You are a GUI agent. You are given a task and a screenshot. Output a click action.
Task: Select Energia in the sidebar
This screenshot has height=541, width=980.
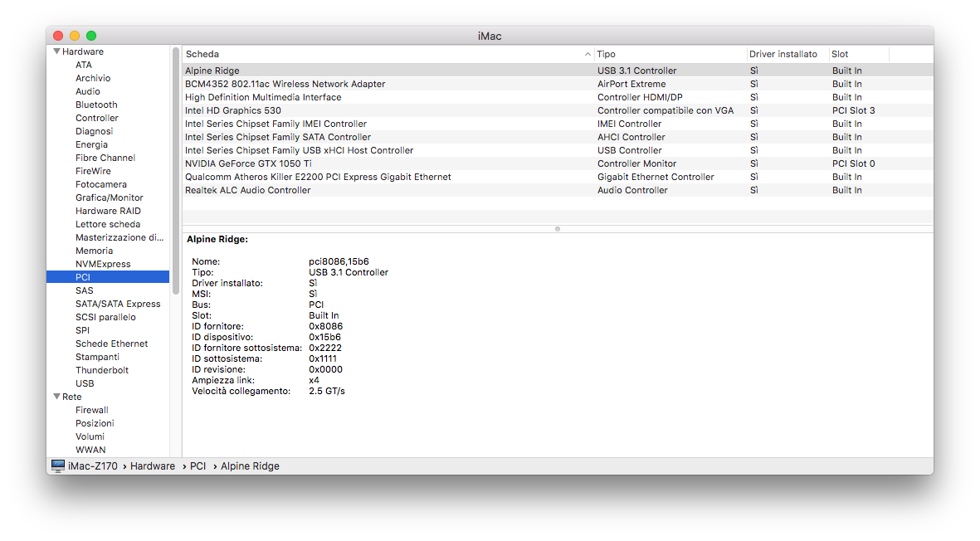point(92,144)
